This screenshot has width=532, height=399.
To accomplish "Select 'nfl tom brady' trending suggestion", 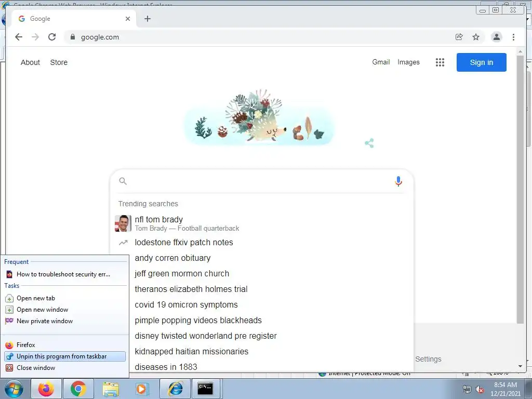I will pyautogui.click(x=262, y=223).
